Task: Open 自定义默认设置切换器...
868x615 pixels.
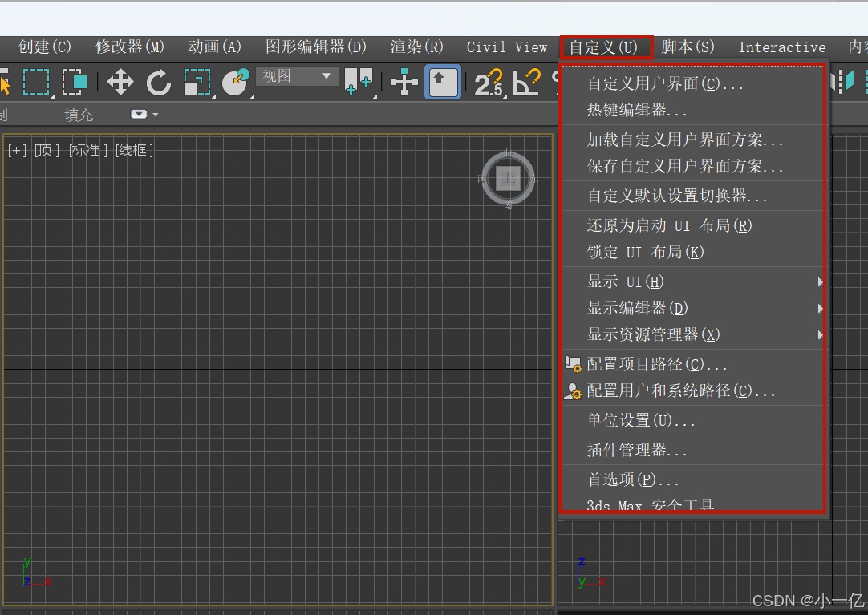Action: (694, 196)
